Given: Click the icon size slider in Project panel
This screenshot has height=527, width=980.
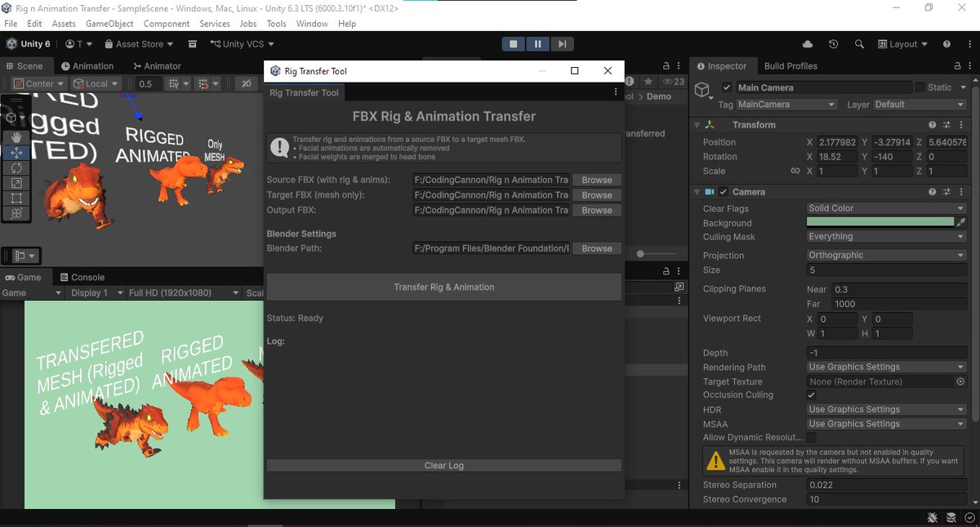Looking at the screenshot, I should 658,254.
